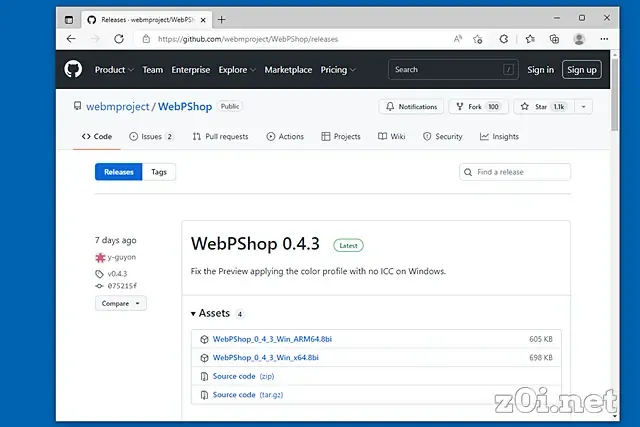Select the Tags button
The image size is (640, 427).
[x=159, y=172]
